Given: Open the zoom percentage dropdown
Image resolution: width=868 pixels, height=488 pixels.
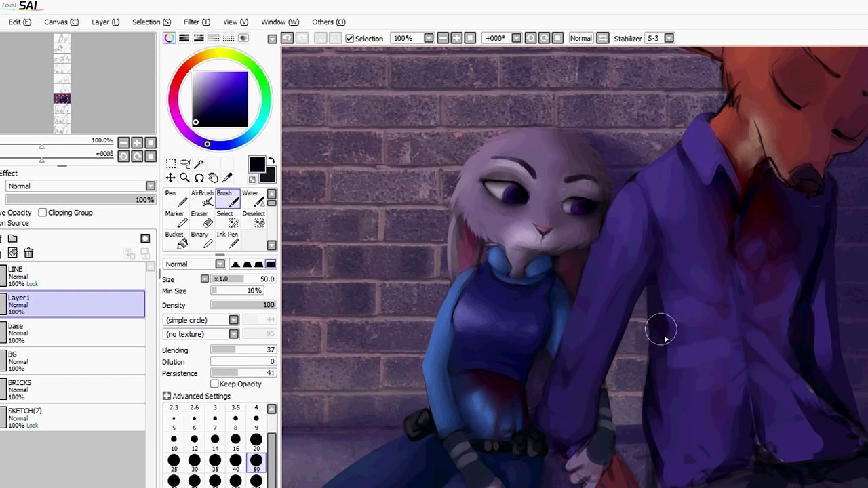Looking at the screenshot, I should point(429,38).
